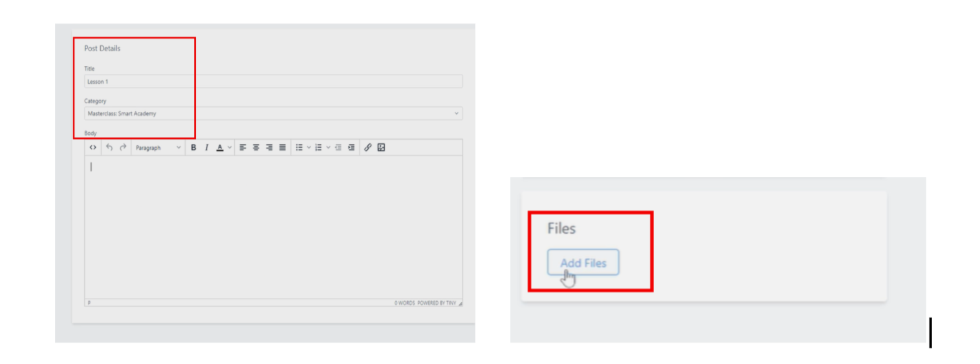Screen dimensions: 980x364
Task: Justify the text
Action: click(283, 148)
